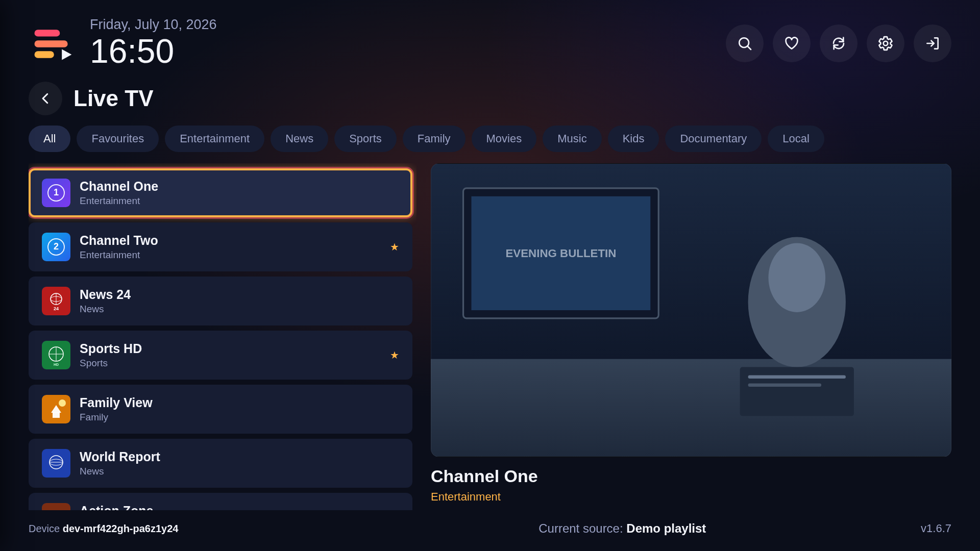The height and width of the screenshot is (551, 980).
Task: Click the app logo in header
Action: pyautogui.click(x=53, y=44)
